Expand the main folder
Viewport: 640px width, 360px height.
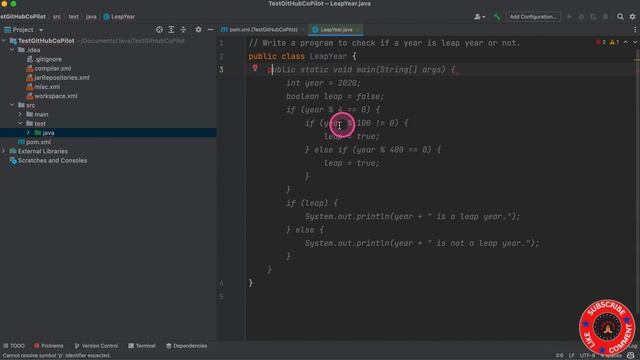click(x=20, y=114)
